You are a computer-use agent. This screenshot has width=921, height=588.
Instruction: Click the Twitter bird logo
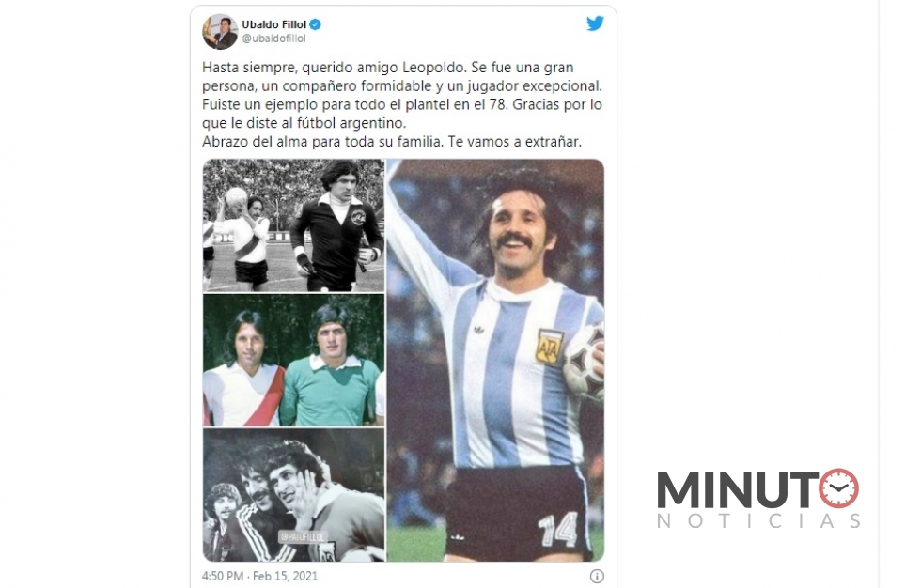tap(595, 23)
